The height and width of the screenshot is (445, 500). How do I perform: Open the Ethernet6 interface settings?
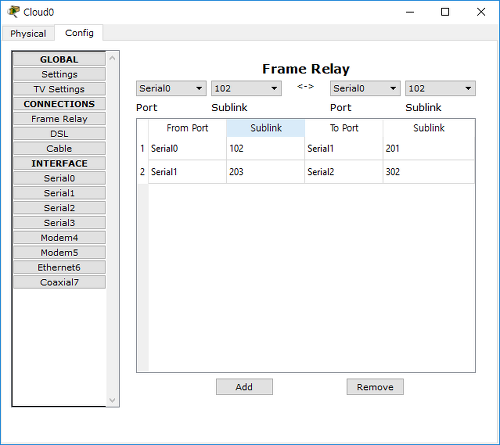pos(59,267)
